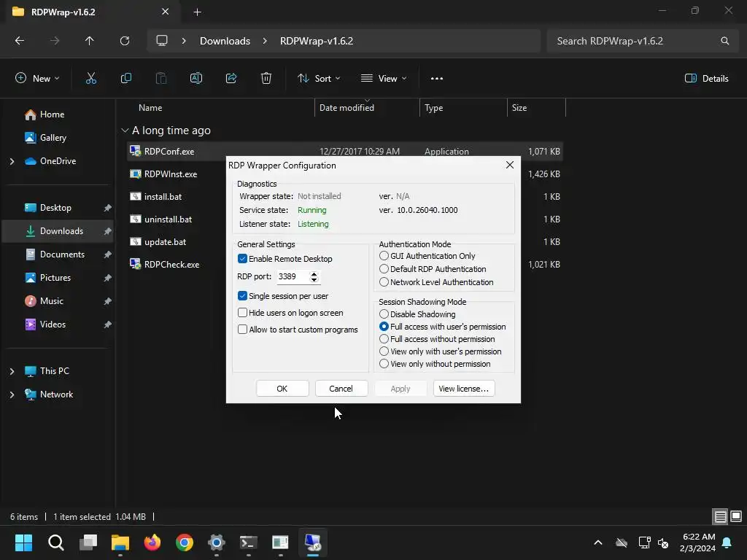The width and height of the screenshot is (747, 560).
Task: Open the View dropdown
Action: point(384,79)
